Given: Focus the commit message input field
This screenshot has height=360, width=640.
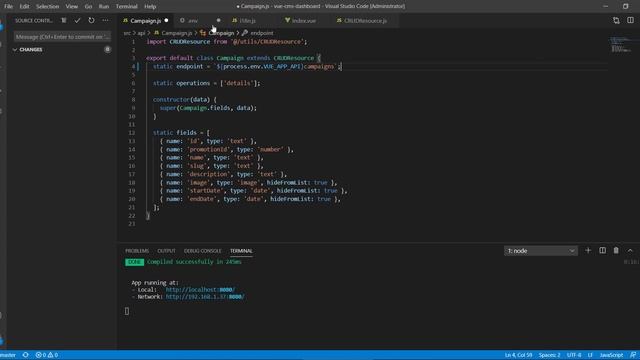Looking at the screenshot, I should (x=62, y=37).
